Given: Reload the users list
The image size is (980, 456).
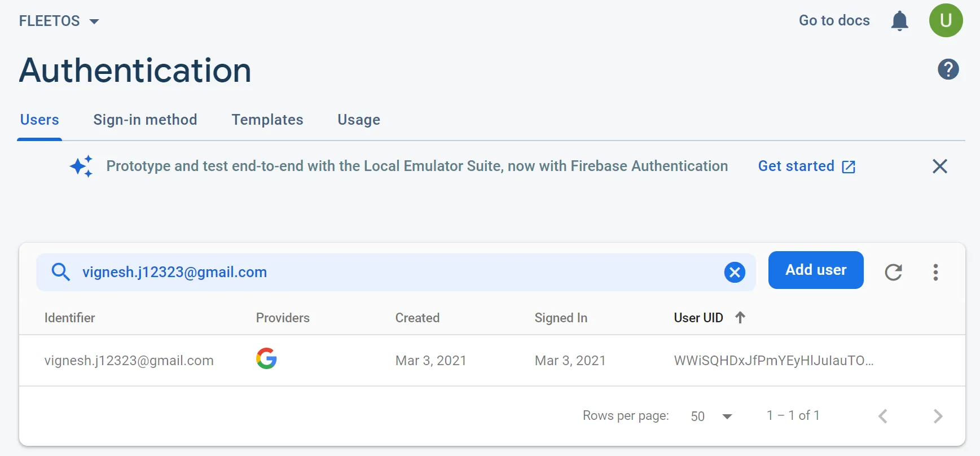Looking at the screenshot, I should pos(893,272).
